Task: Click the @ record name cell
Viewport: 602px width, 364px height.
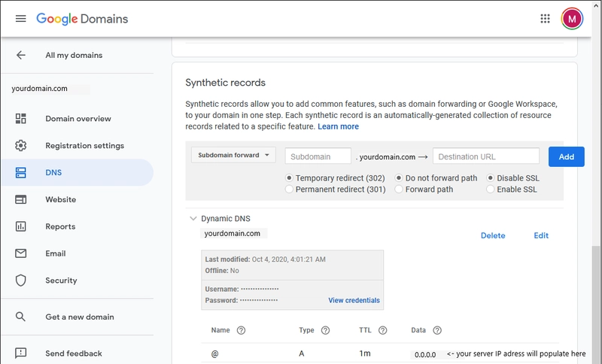Action: (x=214, y=353)
